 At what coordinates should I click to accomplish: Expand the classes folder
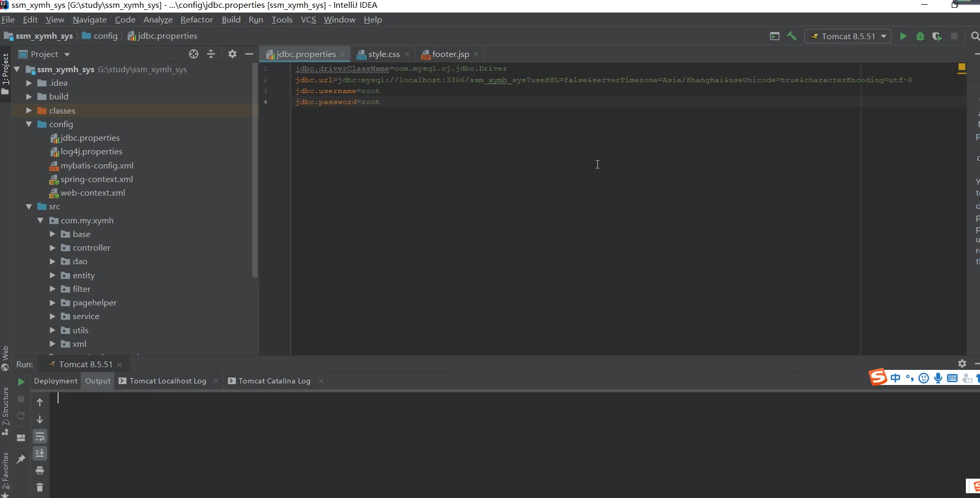pyautogui.click(x=29, y=110)
